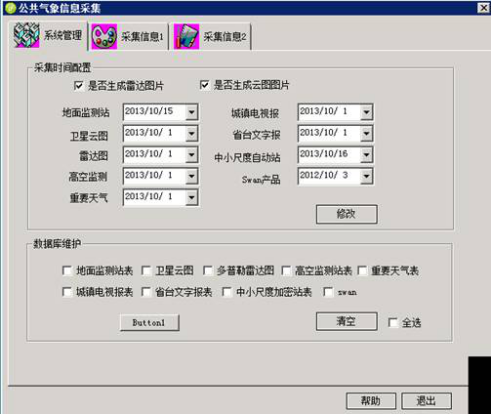This screenshot has height=415, width=492.
Task: Click the 系统管理 tab icon
Action: point(27,35)
